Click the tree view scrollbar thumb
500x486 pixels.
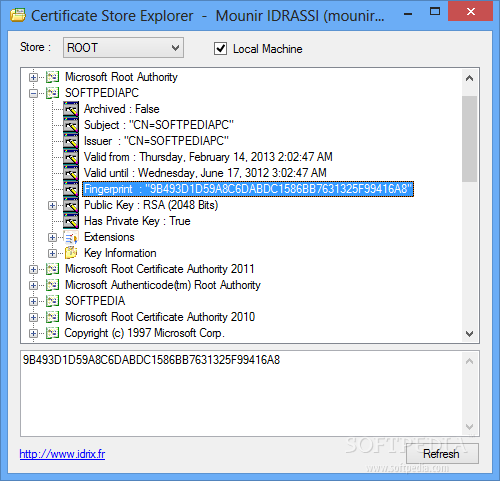click(469, 139)
